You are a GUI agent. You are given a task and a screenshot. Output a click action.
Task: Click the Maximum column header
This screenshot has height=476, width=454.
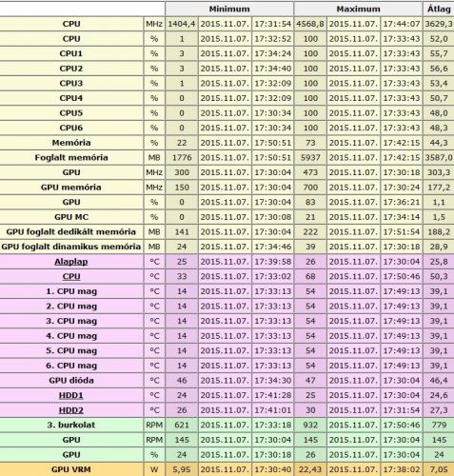[358, 9]
